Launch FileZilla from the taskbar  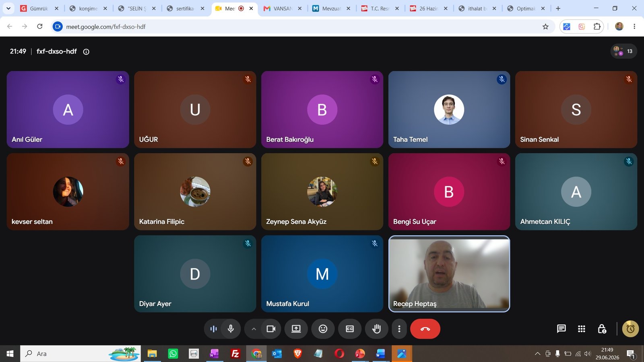tap(235, 354)
